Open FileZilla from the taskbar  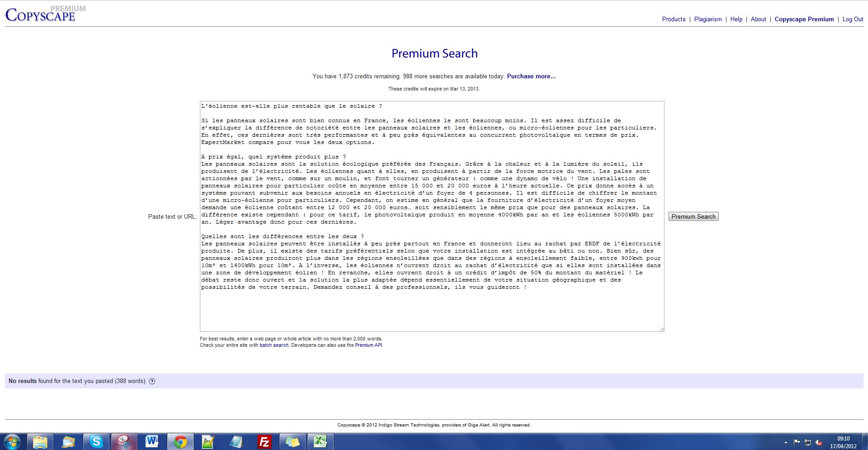(x=264, y=441)
